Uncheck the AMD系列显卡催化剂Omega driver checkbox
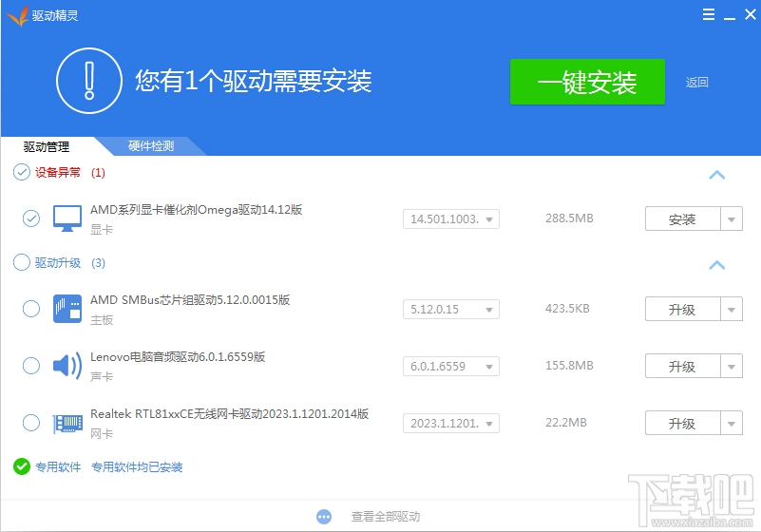 31,218
